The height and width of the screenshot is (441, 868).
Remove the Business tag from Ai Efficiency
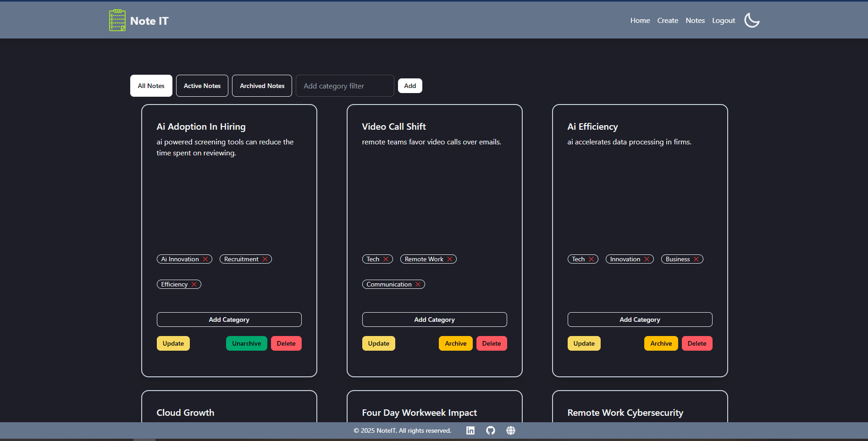[x=696, y=259]
